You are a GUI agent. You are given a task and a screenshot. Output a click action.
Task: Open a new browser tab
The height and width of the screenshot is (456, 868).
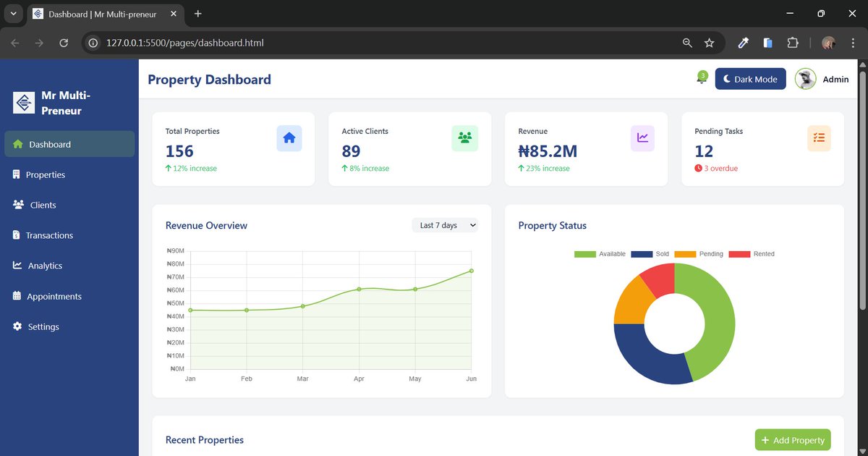(198, 14)
